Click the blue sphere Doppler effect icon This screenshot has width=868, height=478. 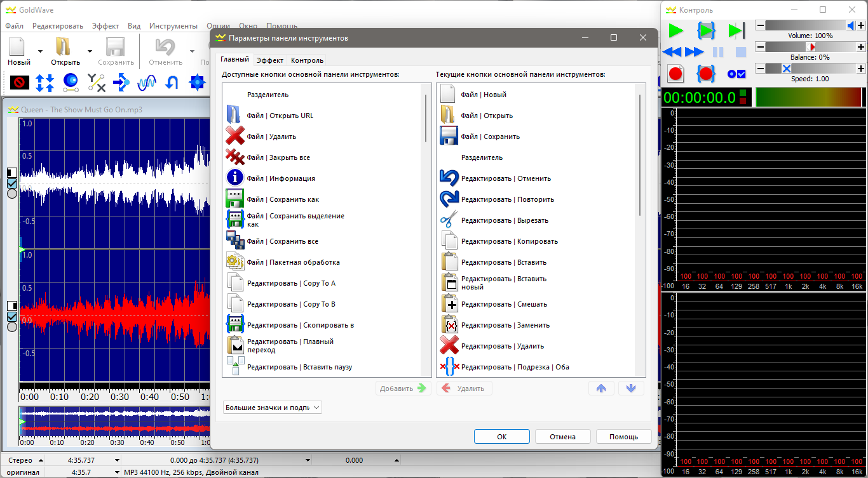(71, 81)
